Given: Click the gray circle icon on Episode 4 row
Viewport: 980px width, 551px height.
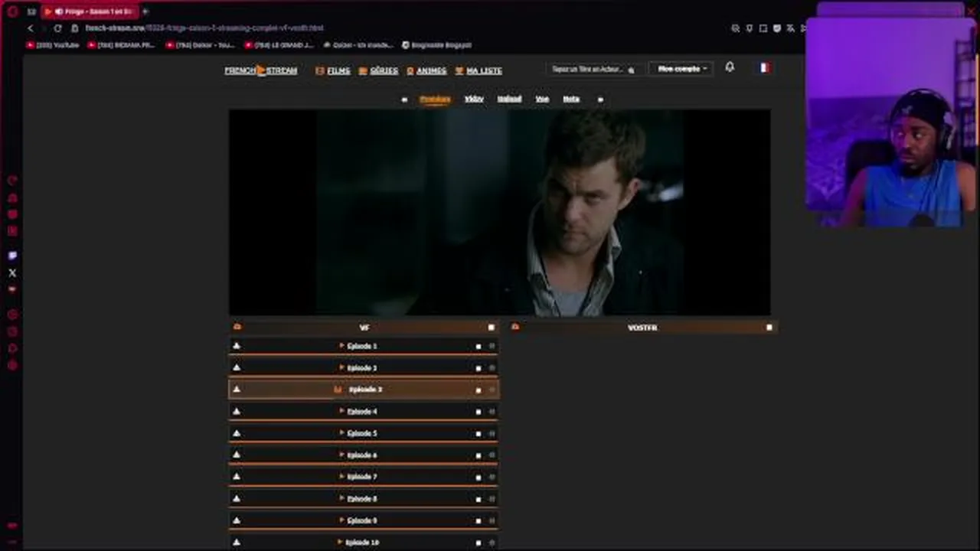Looking at the screenshot, I should point(492,412).
